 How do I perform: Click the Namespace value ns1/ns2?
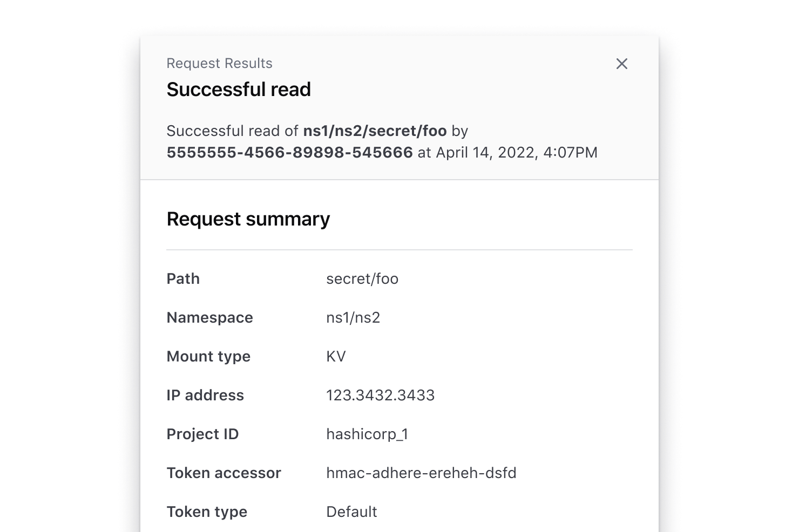click(353, 317)
